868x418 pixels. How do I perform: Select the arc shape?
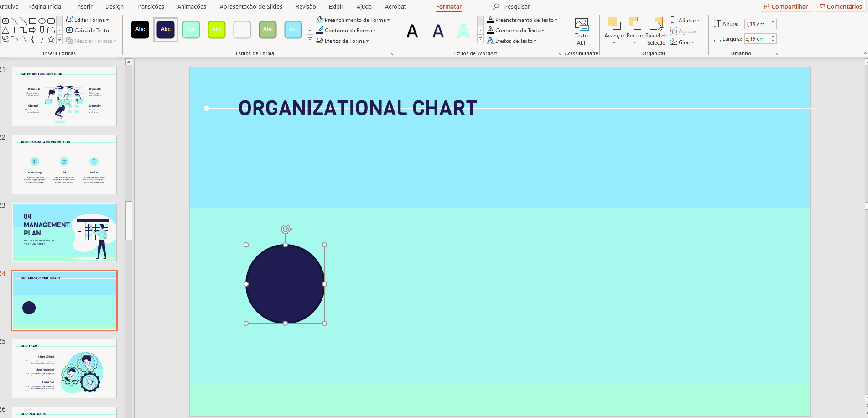pyautogui.click(x=15, y=39)
